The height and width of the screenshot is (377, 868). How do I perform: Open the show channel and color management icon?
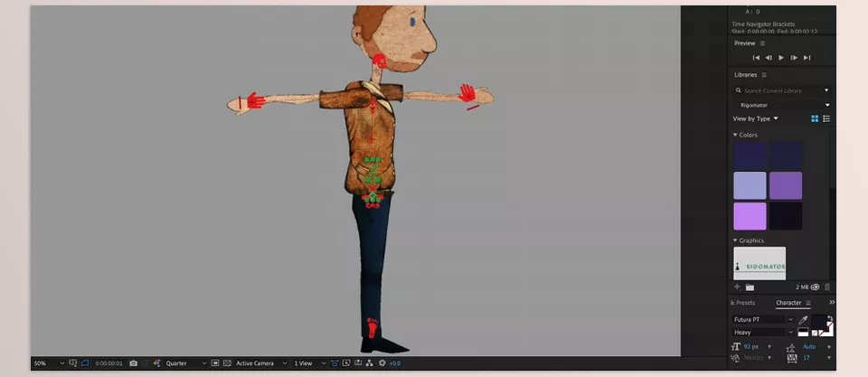(156, 363)
